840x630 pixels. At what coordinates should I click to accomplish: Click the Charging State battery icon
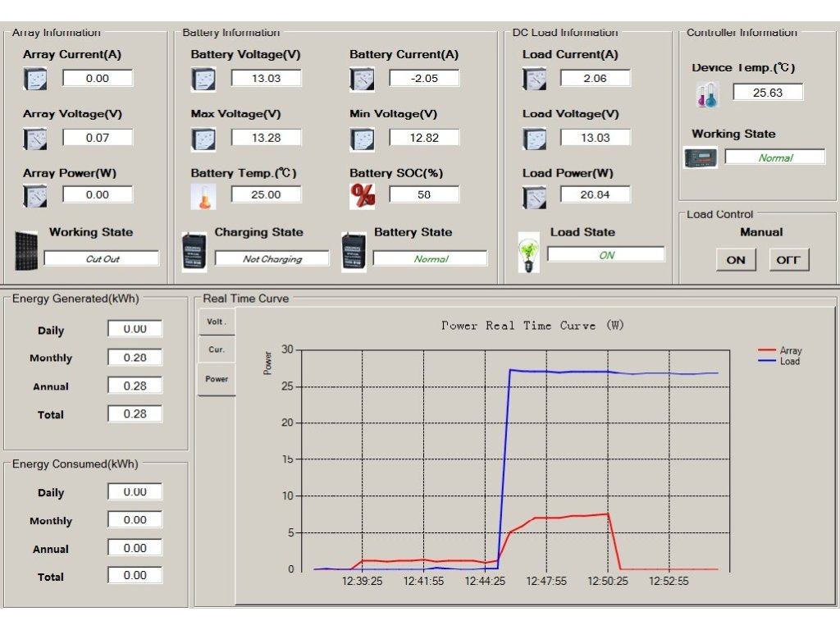coord(194,251)
